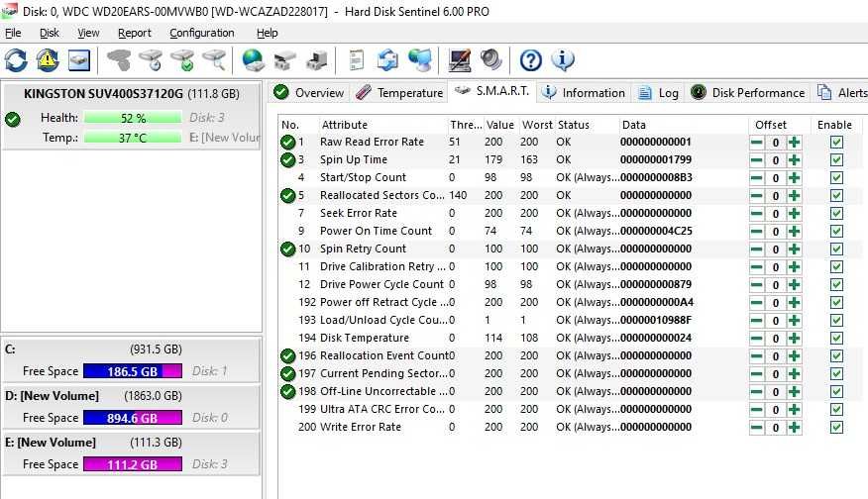
Task: Click green status icon for Reallocated Sectors Count
Action: click(x=288, y=195)
